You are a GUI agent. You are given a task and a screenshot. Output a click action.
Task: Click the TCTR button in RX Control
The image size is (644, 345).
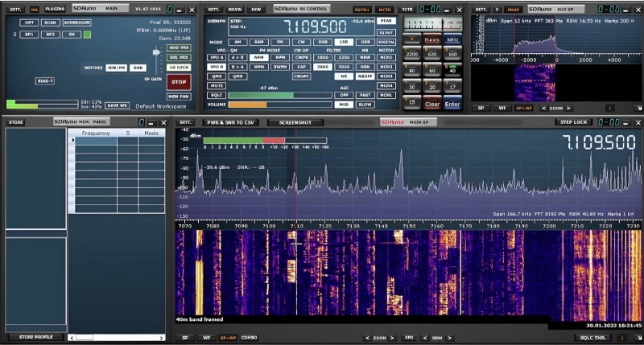[x=407, y=10]
